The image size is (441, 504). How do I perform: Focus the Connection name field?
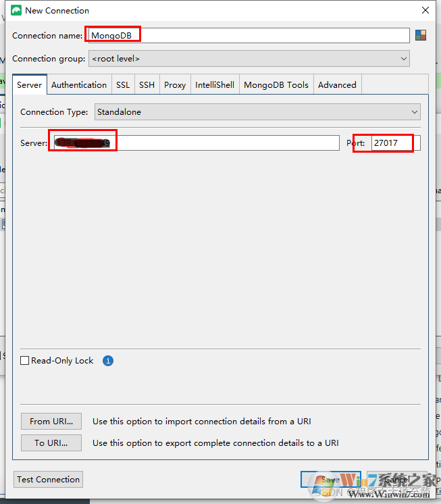click(x=249, y=35)
